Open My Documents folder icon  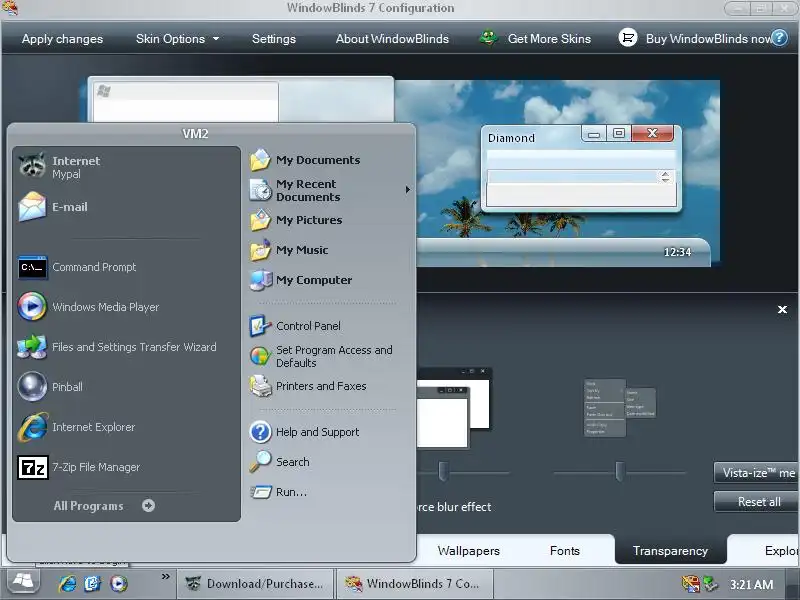point(260,160)
